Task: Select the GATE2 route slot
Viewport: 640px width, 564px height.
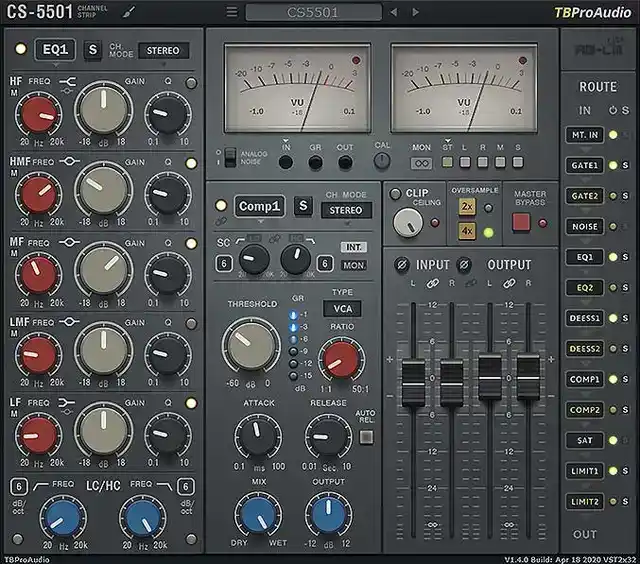Action: click(x=584, y=196)
